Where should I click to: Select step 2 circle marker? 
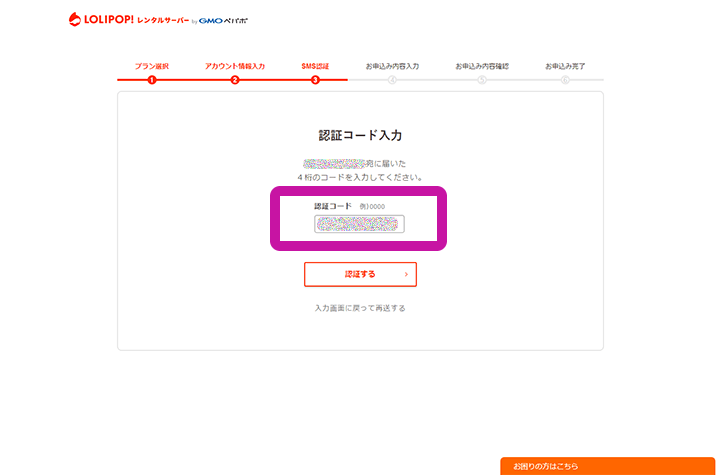click(x=235, y=80)
